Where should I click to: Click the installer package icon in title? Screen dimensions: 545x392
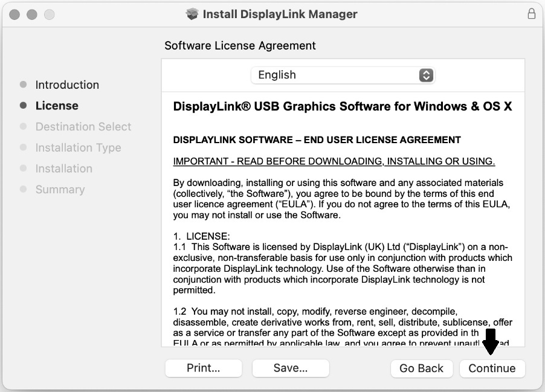coord(192,14)
